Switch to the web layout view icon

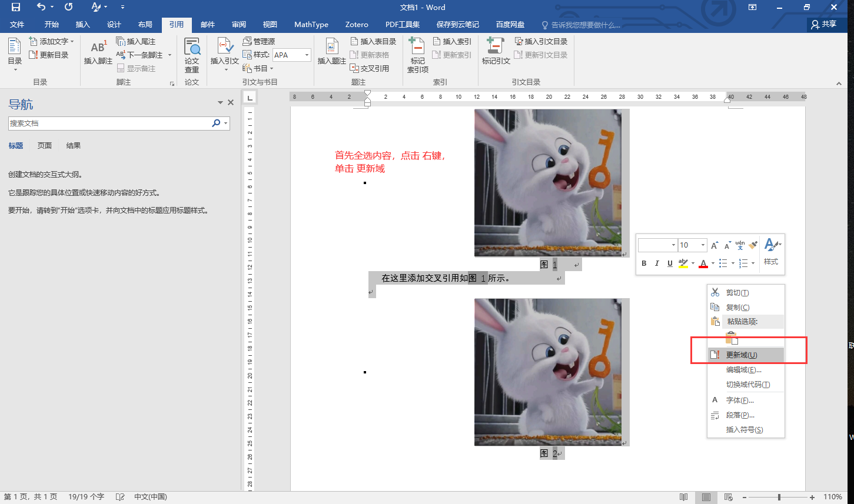[729, 497]
